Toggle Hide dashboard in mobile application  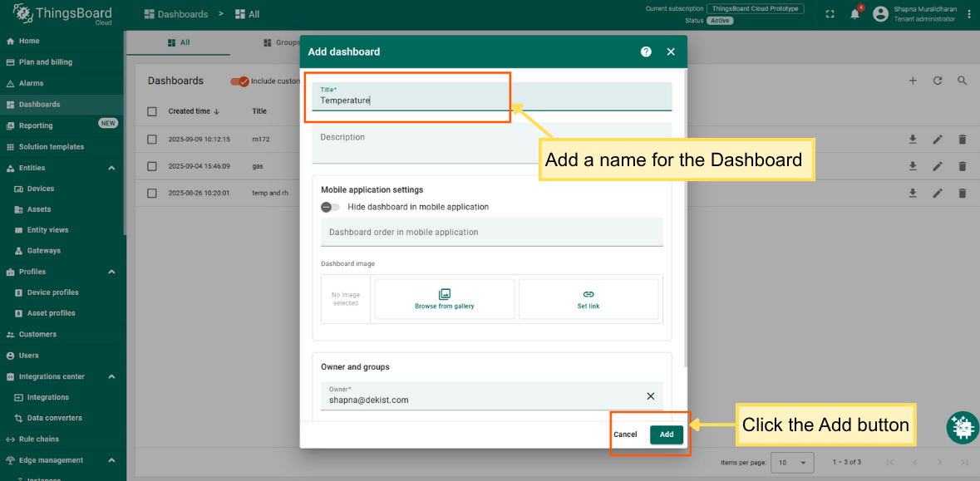click(x=330, y=207)
